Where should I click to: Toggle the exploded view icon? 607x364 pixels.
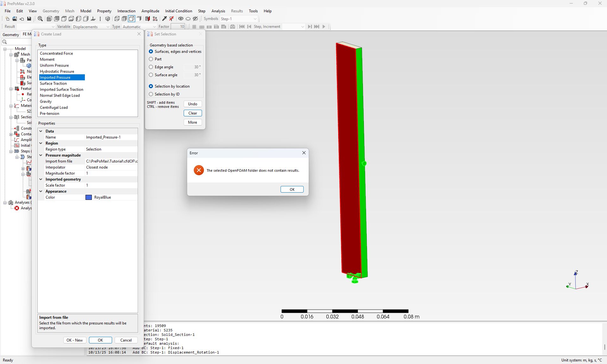coord(155,19)
